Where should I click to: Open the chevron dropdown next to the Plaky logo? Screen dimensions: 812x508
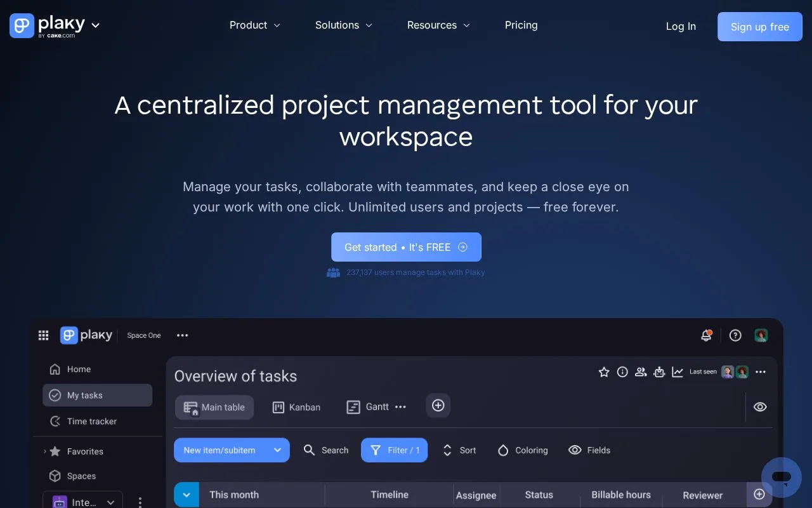tap(96, 25)
